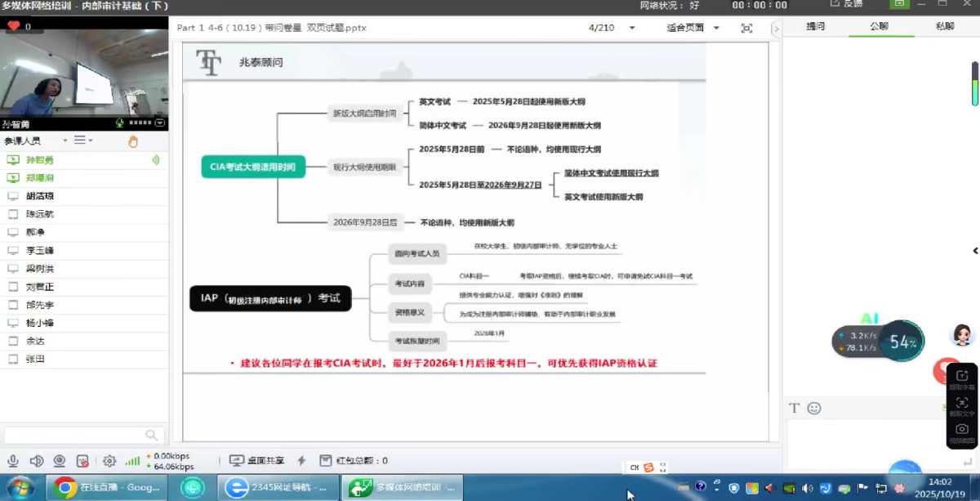Click the microphone icon in bottom toolbar
The image size is (980, 501).
point(13,461)
